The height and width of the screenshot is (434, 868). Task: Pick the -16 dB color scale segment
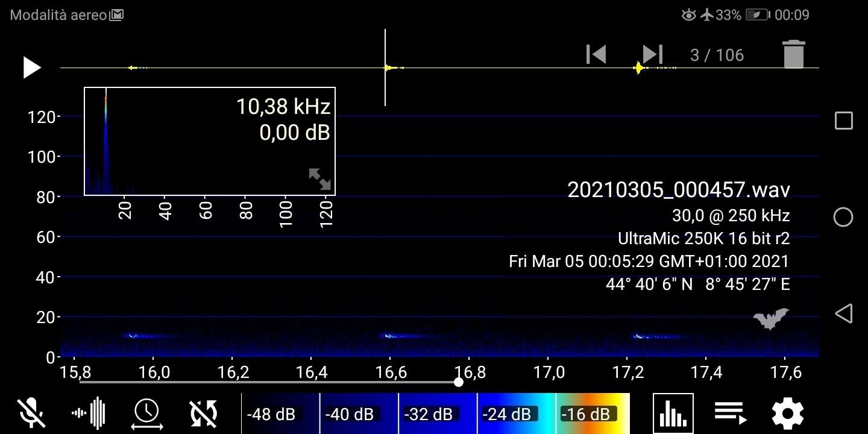pyautogui.click(x=593, y=414)
